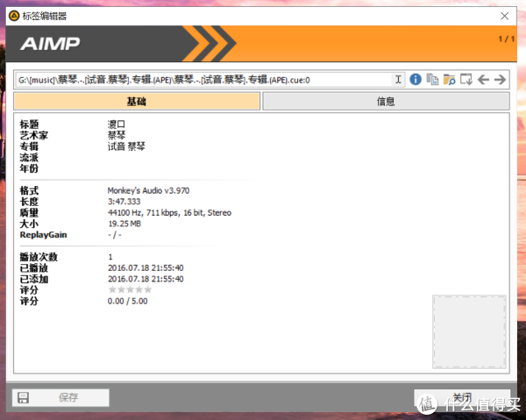Click the format value Monkey's Audio v3.970
The height and width of the screenshot is (420, 526).
point(148,190)
